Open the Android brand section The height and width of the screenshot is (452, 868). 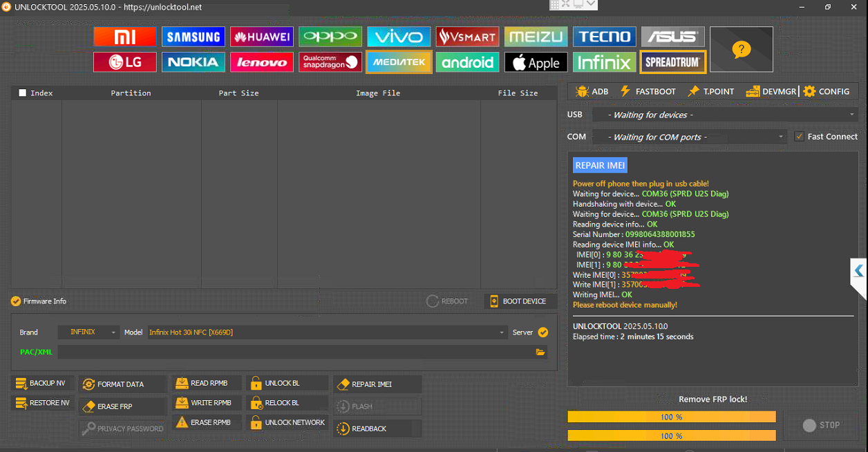(467, 62)
